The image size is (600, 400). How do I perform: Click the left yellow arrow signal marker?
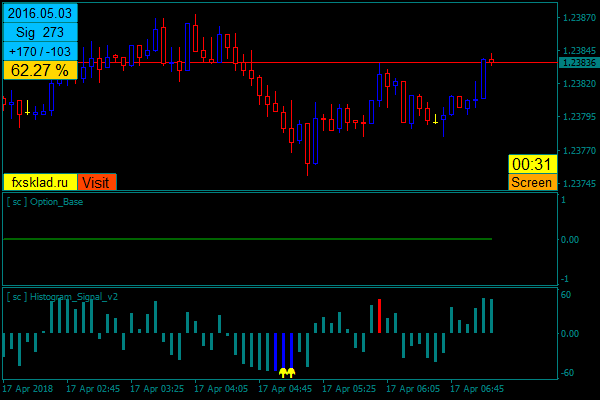(x=283, y=372)
